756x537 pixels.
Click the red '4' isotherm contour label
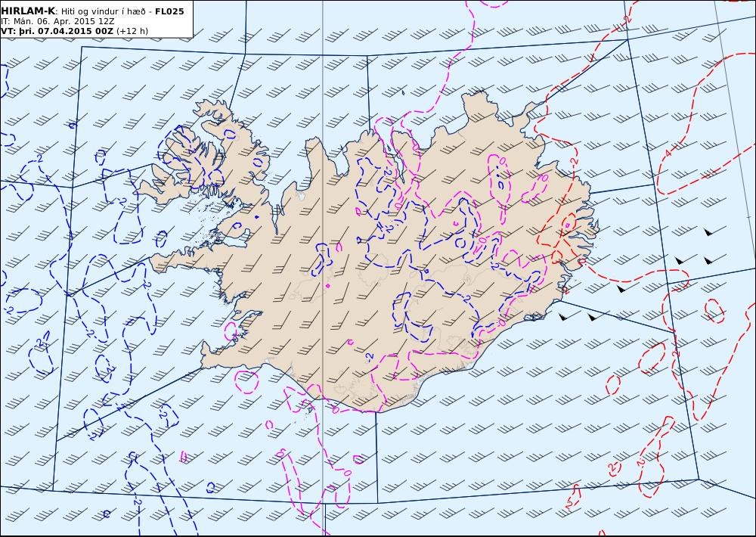click(668, 154)
